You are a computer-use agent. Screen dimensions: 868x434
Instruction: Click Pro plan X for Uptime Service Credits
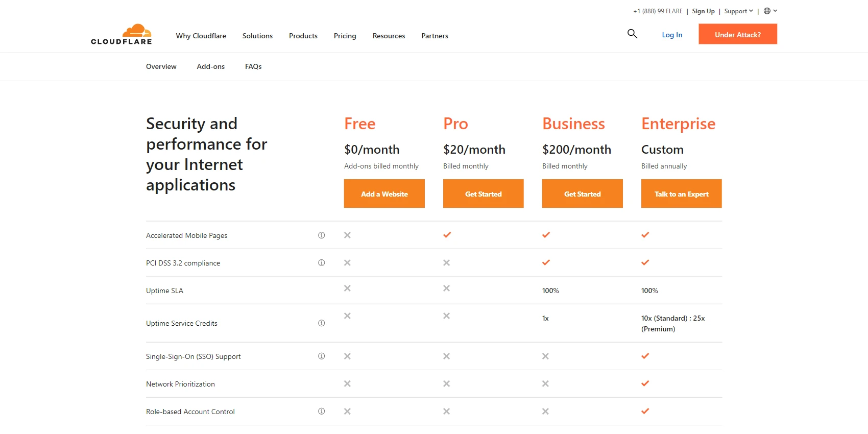(446, 316)
